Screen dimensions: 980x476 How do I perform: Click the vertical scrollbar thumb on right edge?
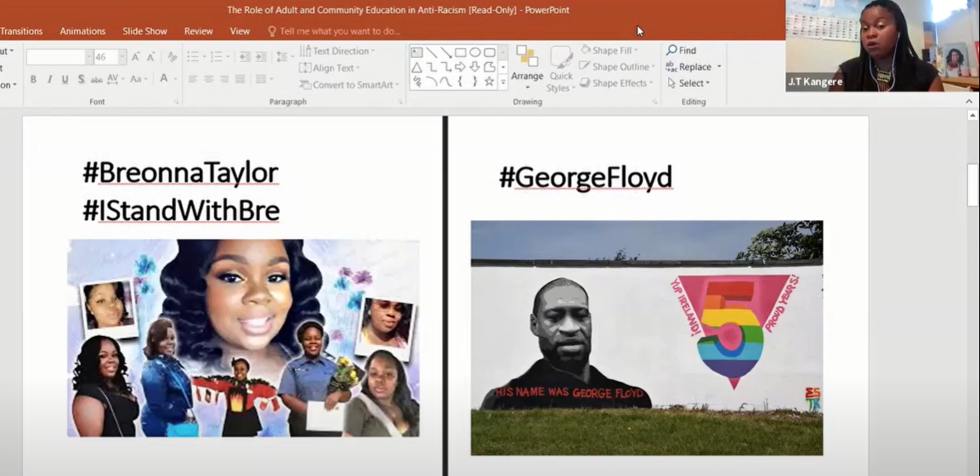coord(972,184)
